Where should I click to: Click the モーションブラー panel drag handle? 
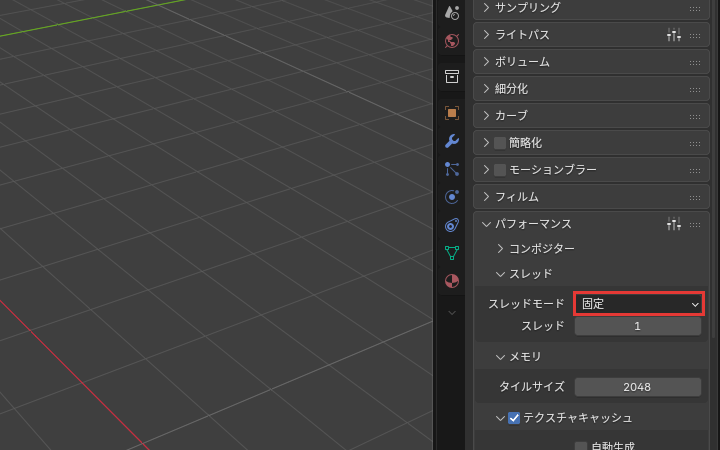[x=695, y=170]
